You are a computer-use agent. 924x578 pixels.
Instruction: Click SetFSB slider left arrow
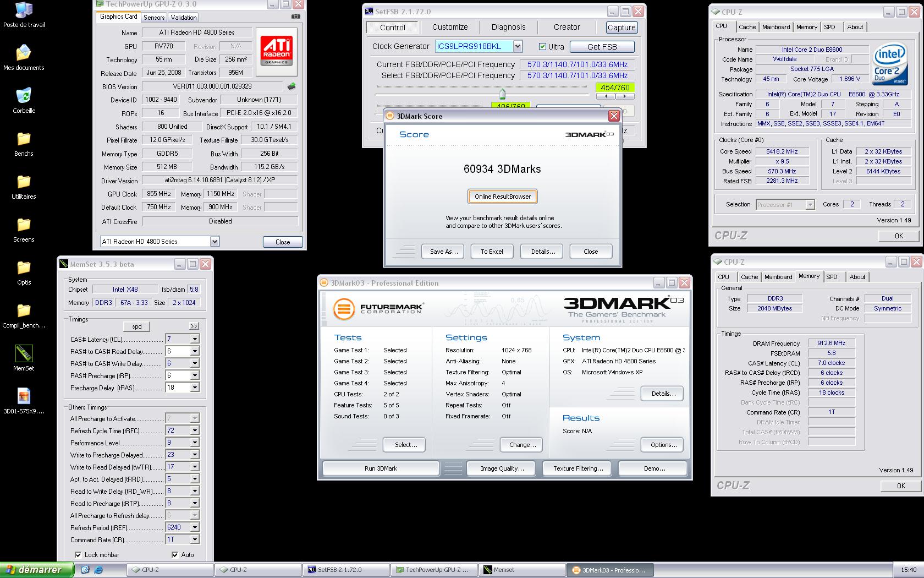tap(606, 96)
